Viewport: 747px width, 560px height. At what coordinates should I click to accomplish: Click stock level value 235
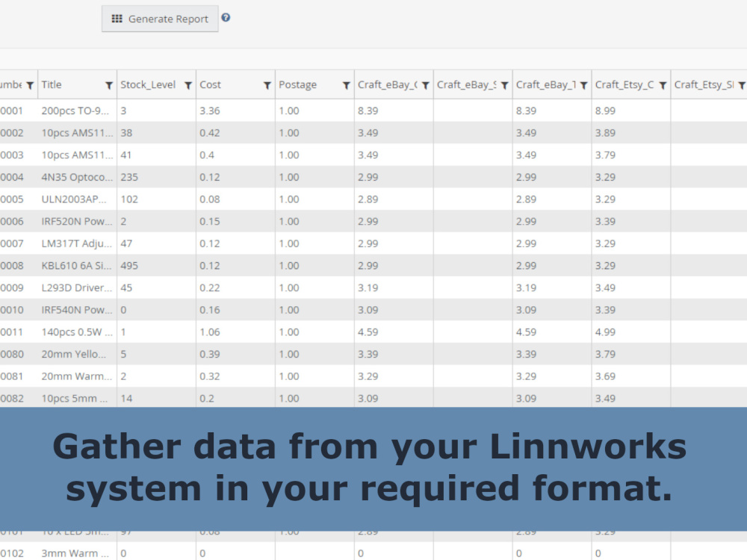(x=129, y=177)
